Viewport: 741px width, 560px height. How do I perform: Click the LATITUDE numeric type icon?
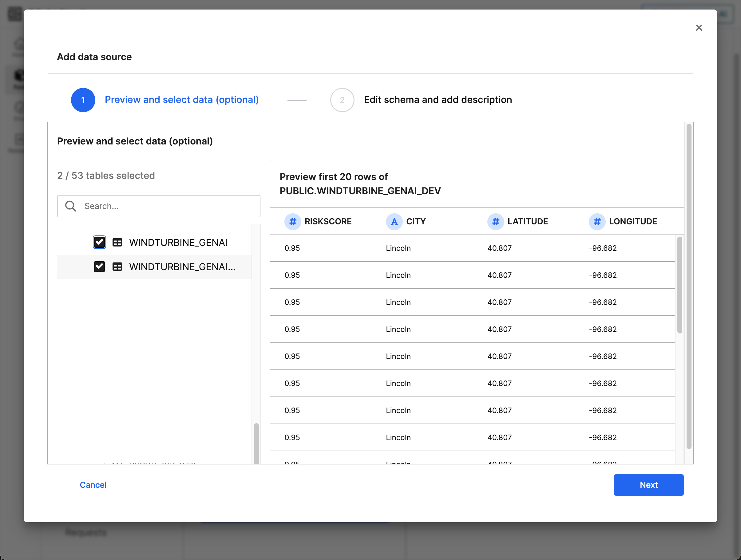pyautogui.click(x=495, y=221)
